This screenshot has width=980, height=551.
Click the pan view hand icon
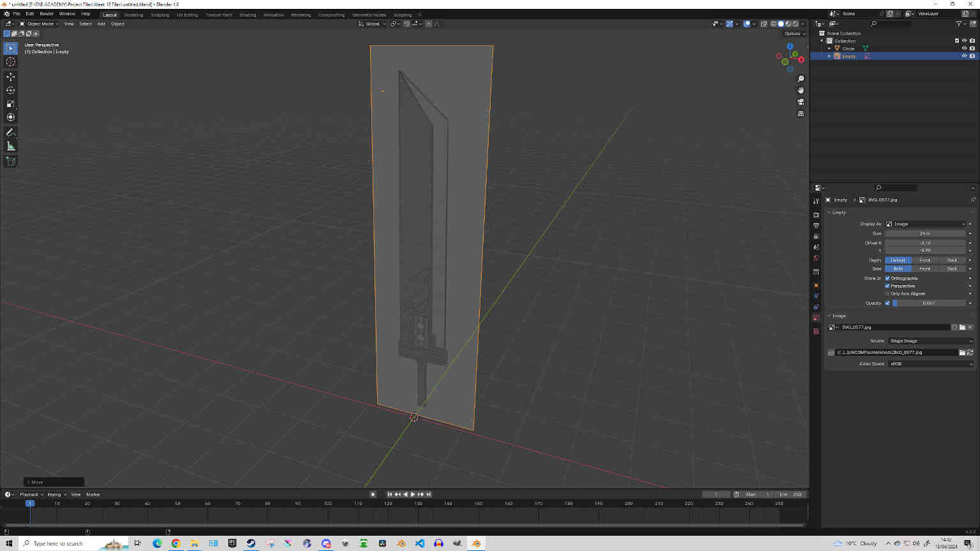801,91
